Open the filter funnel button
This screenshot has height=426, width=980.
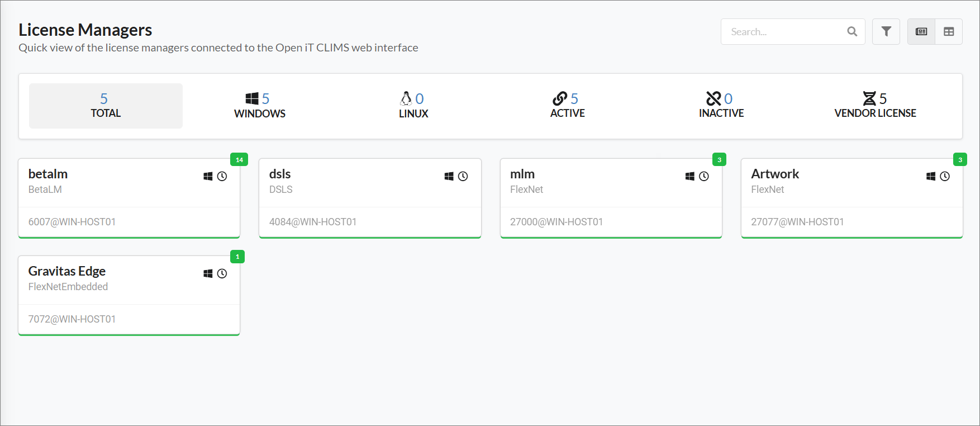coord(886,32)
